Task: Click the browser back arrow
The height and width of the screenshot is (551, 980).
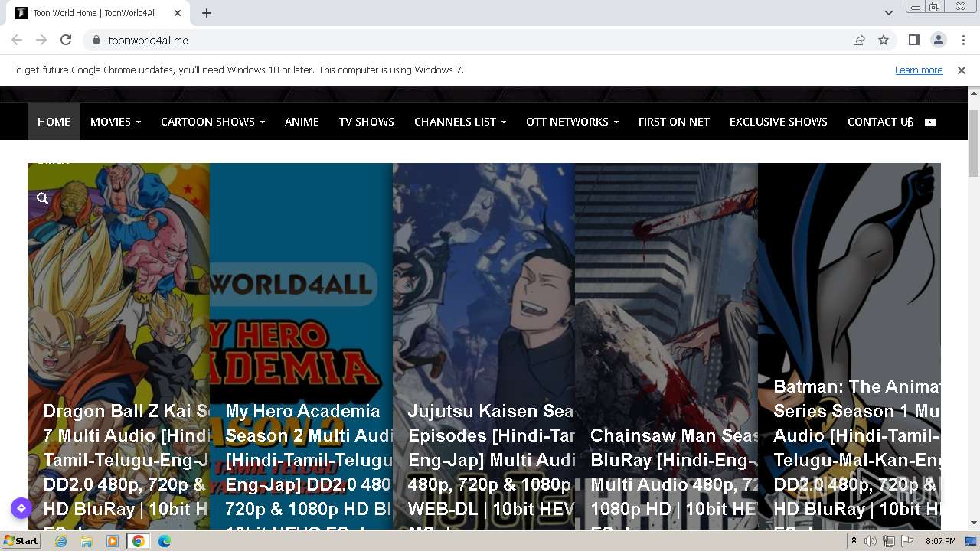Action: 17,40
